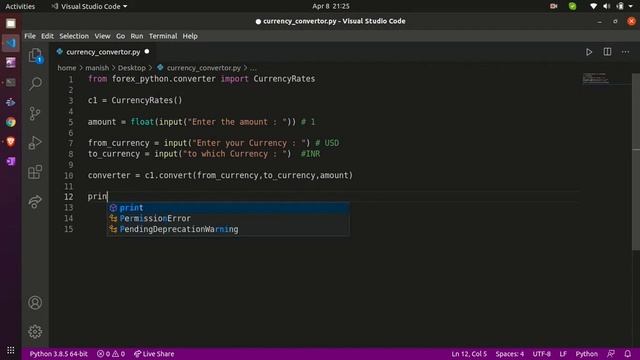Open the Run menu
This screenshot has width=640, height=360.
(137, 36)
